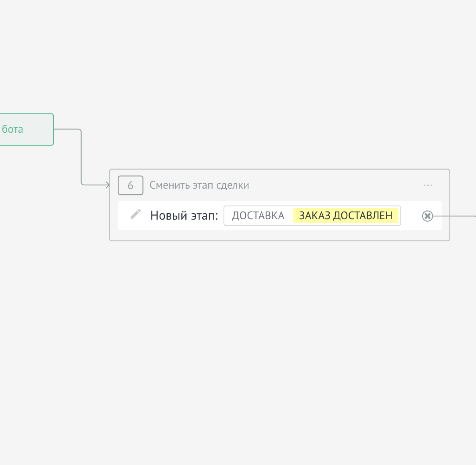Open the three-dot options menu of step 6
Image resolution: width=476 pixels, height=465 pixels.
(x=428, y=185)
